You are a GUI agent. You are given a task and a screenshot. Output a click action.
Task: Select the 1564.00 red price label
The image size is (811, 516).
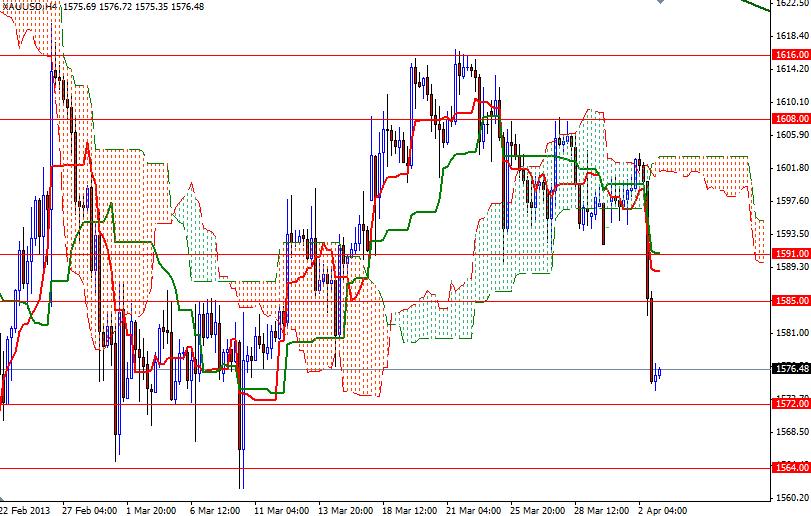[790, 467]
